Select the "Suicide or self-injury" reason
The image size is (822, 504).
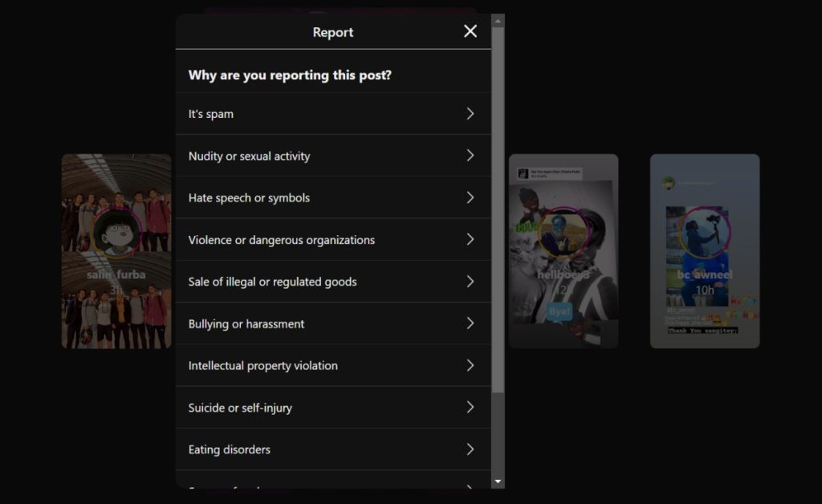[333, 408]
